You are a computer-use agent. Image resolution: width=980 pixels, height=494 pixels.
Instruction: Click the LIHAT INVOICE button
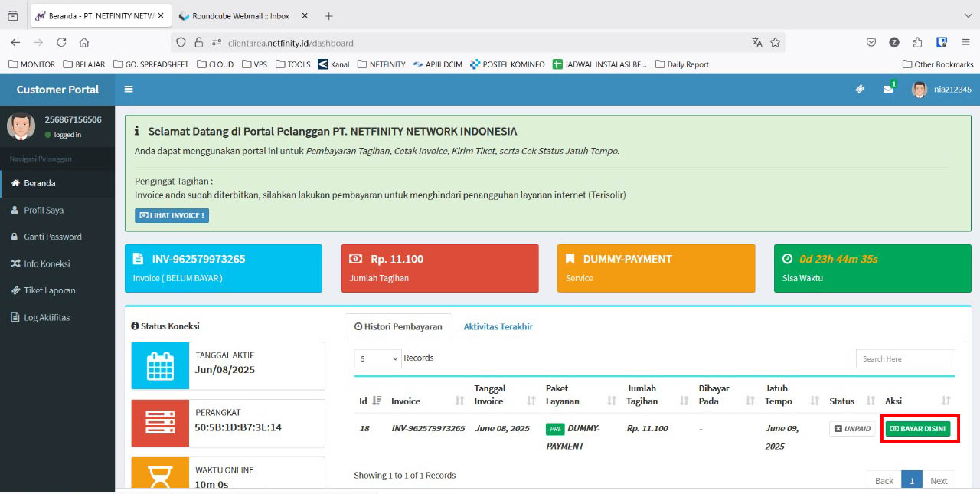171,215
